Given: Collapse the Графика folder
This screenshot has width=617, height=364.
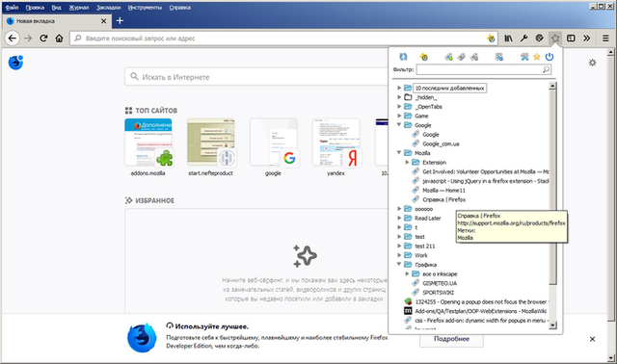Looking at the screenshot, I should click(399, 265).
